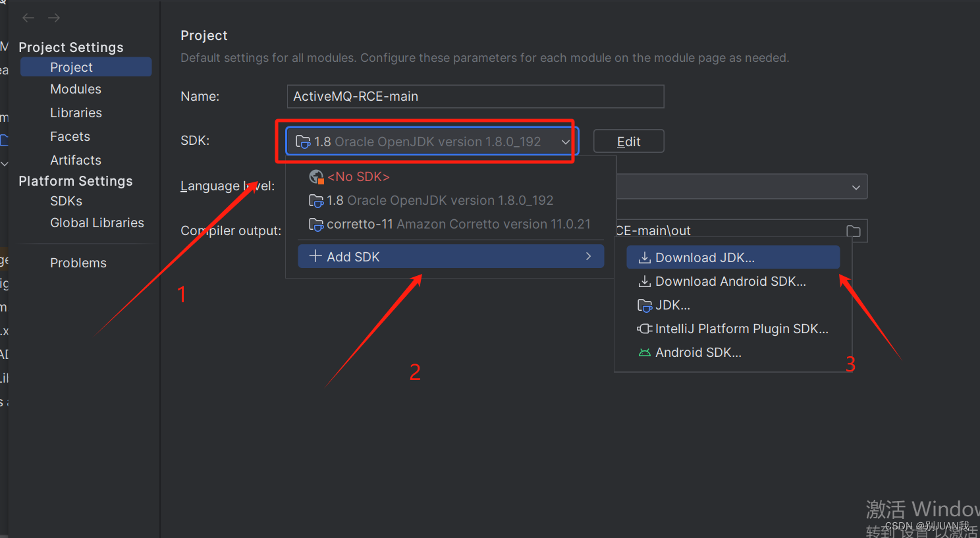The image size is (980, 538).
Task: Open Modules in Project Settings
Action: coord(76,89)
